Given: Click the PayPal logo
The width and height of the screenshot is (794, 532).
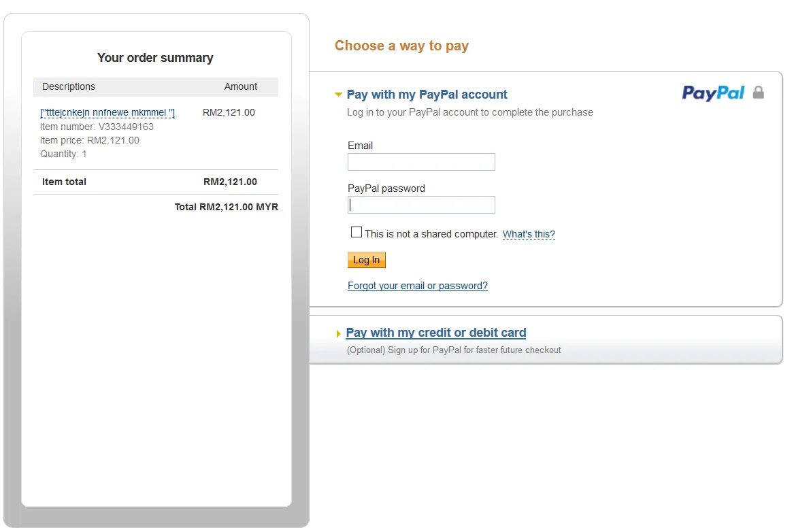Looking at the screenshot, I should [713, 93].
